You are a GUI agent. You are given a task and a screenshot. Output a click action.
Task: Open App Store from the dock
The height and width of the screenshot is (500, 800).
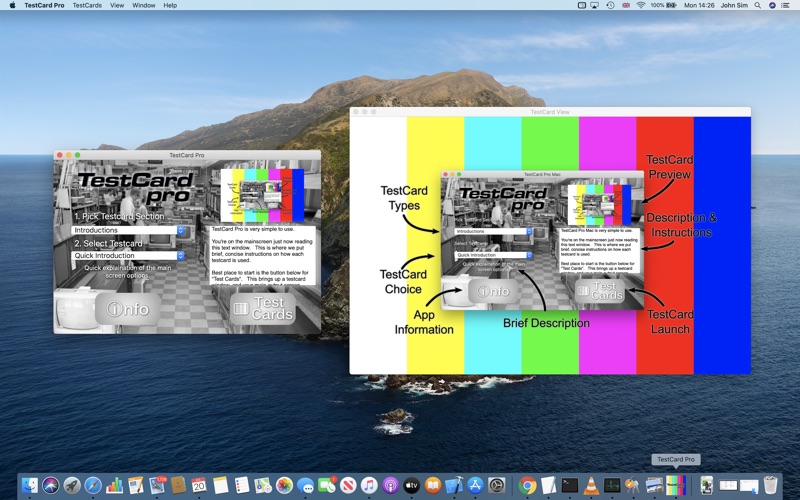[x=476, y=485]
